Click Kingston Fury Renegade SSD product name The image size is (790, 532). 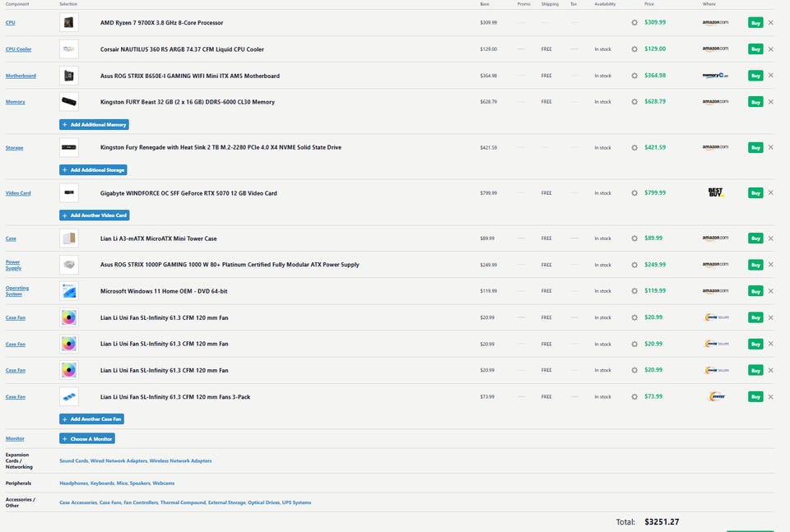tap(221, 147)
